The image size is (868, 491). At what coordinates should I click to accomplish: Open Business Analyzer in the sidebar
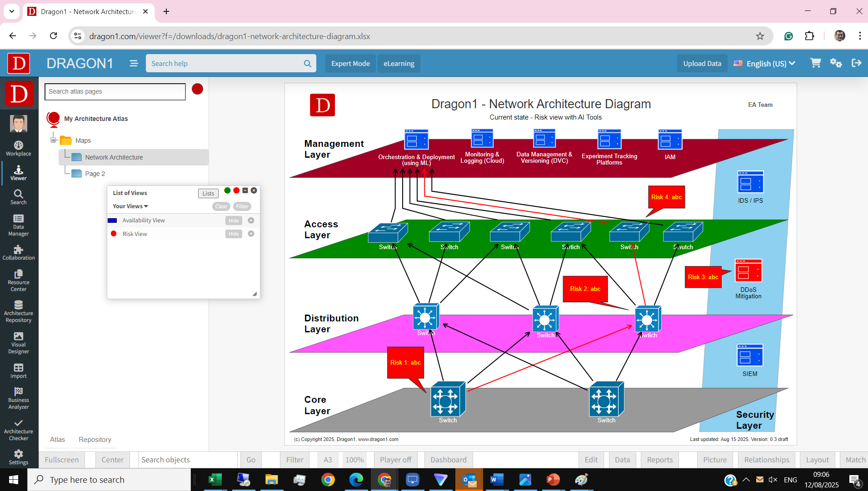coord(19,399)
